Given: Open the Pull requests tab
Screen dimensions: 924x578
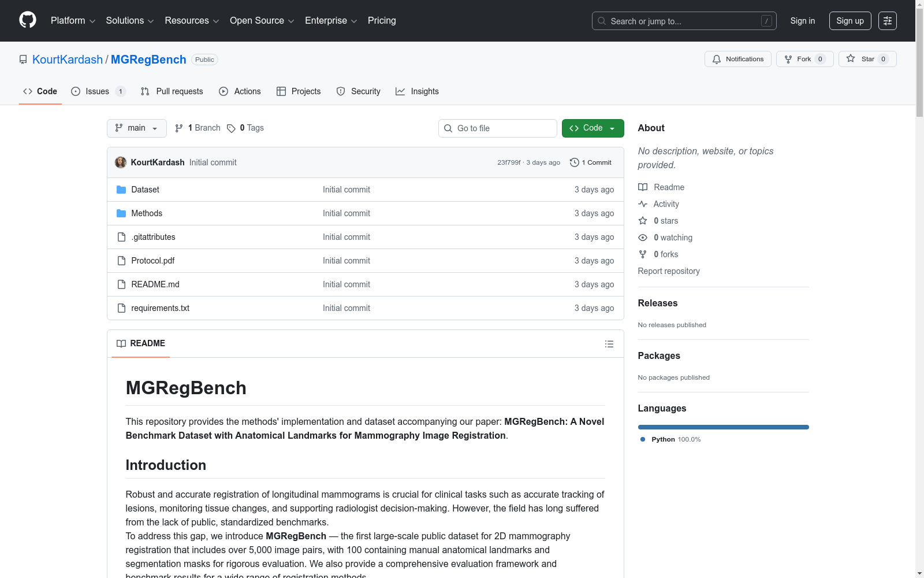Looking at the screenshot, I should tap(172, 91).
